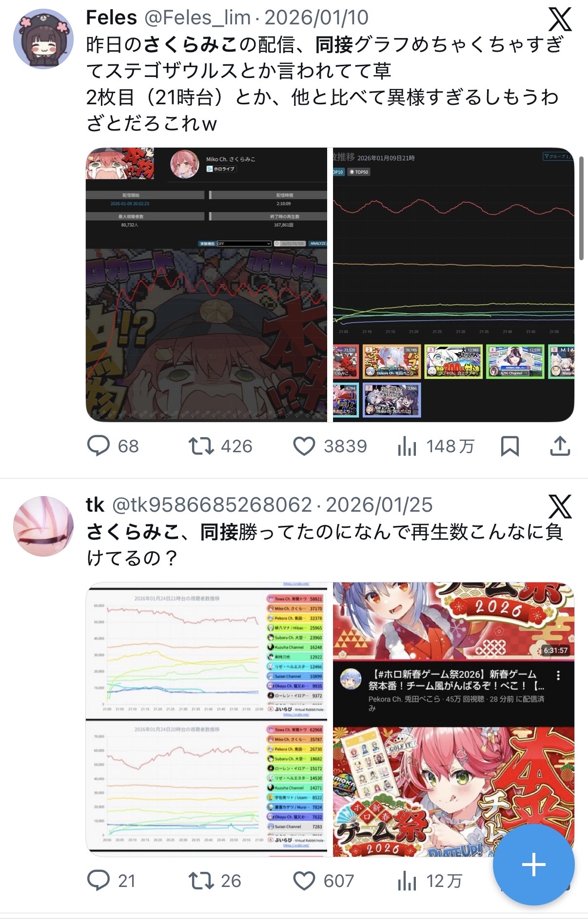Image resolution: width=588 pixels, height=924 pixels.
Task: Open Miko Ch. viewer graph image
Action: click(x=207, y=285)
